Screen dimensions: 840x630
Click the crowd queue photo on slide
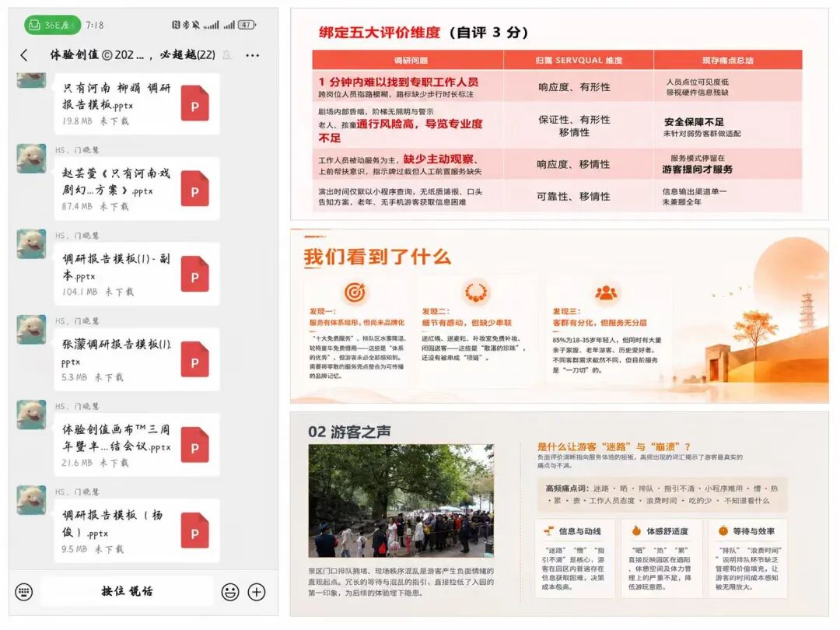point(401,501)
